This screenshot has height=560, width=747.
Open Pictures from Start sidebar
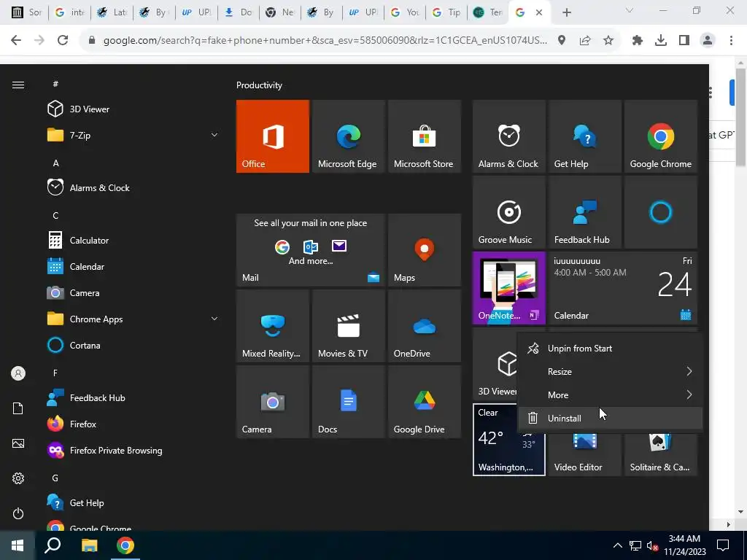coord(18,443)
